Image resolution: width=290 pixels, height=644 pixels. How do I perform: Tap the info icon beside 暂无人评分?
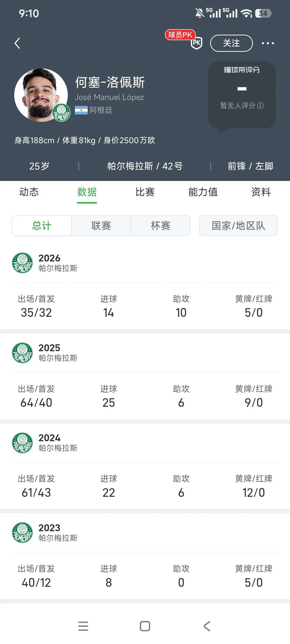point(260,106)
